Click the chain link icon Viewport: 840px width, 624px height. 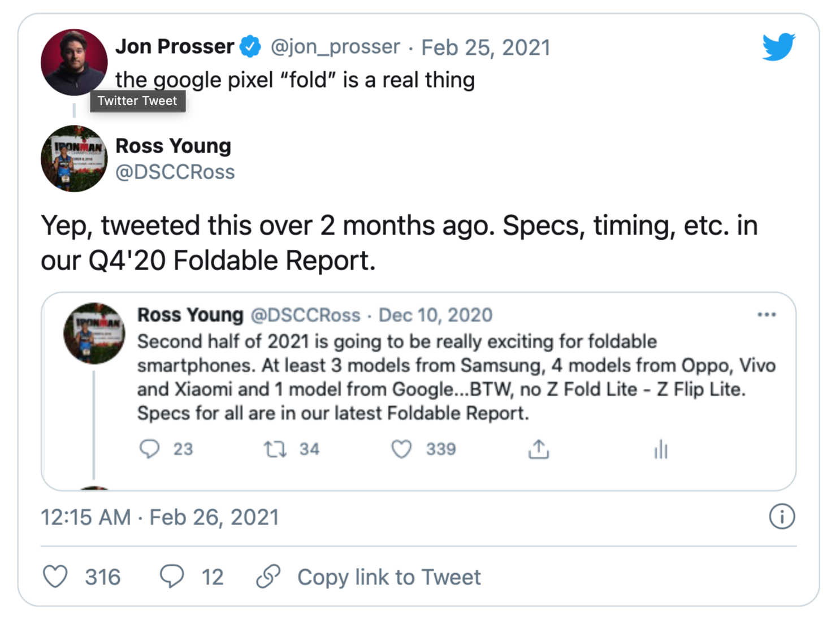pos(268,577)
